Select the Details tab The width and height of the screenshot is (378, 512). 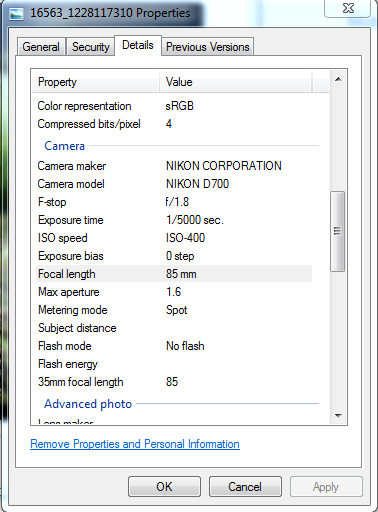point(138,45)
